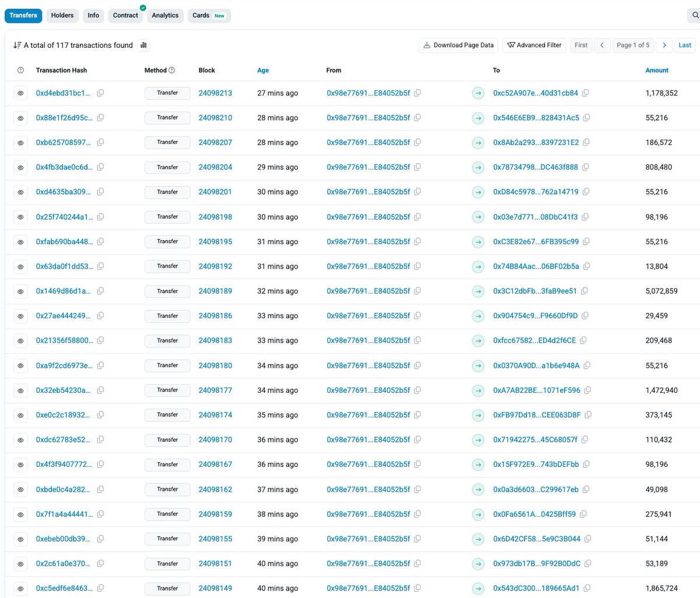
Task: Preview transaction 0x63da0f1dd53 with eye icon
Action: (20, 266)
